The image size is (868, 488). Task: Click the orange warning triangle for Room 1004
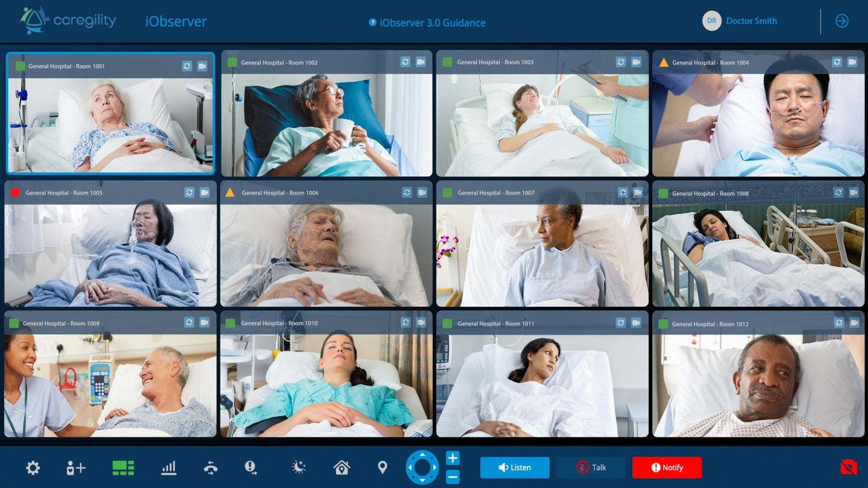(664, 62)
